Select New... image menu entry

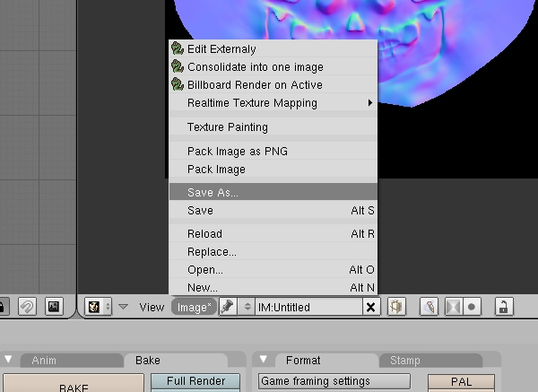point(273,287)
